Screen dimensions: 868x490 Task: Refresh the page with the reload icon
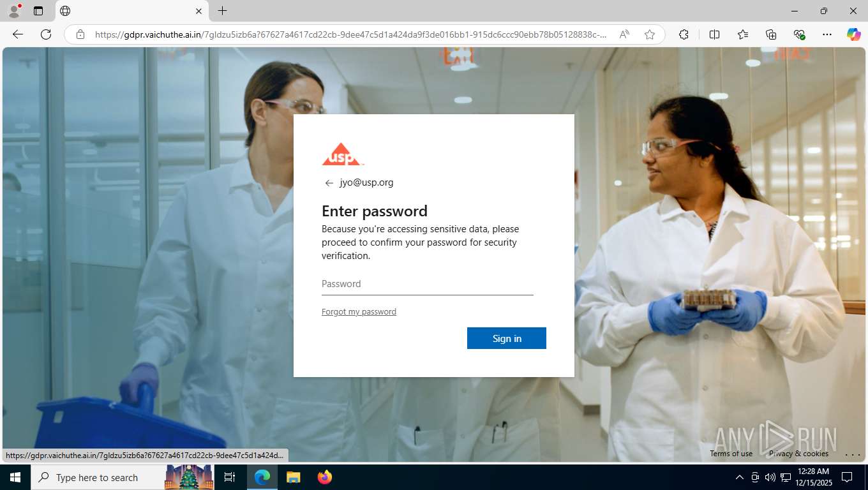click(x=46, y=34)
